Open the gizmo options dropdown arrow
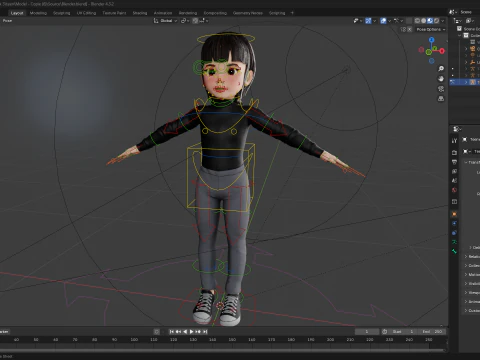Image resolution: width=480 pixels, height=360 pixels. [x=375, y=21]
